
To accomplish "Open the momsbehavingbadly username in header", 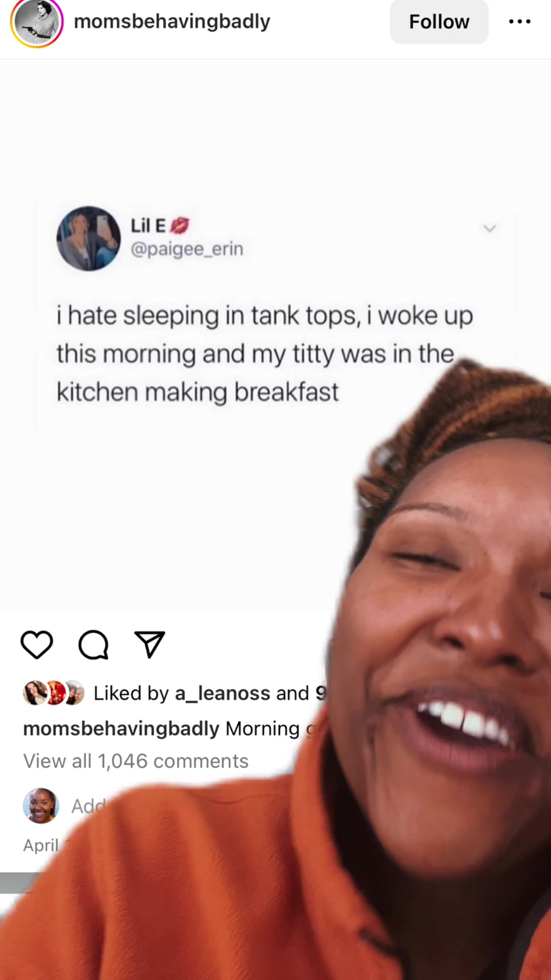I will [x=172, y=21].
